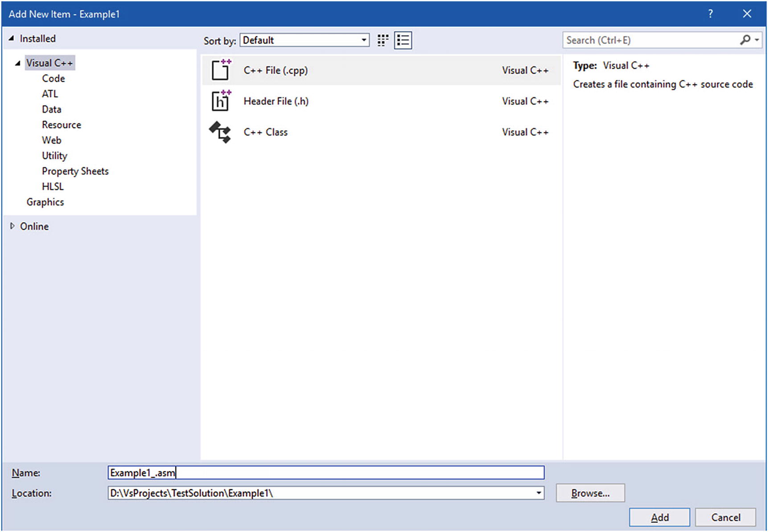Click the Browse... button
Viewport: 769px width, 532px height.
pos(590,493)
